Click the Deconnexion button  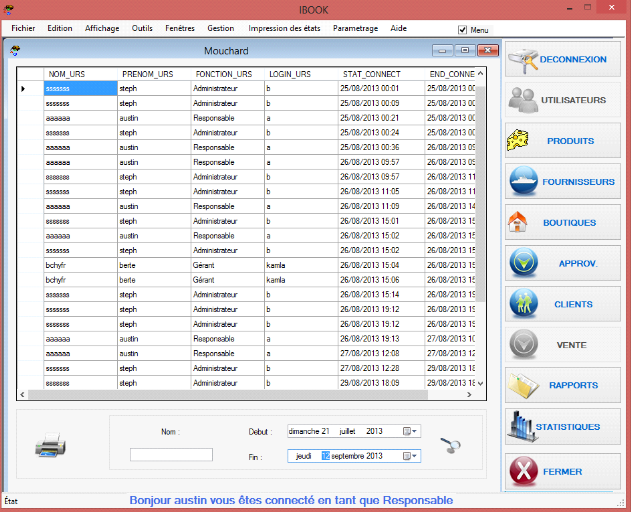click(563, 60)
